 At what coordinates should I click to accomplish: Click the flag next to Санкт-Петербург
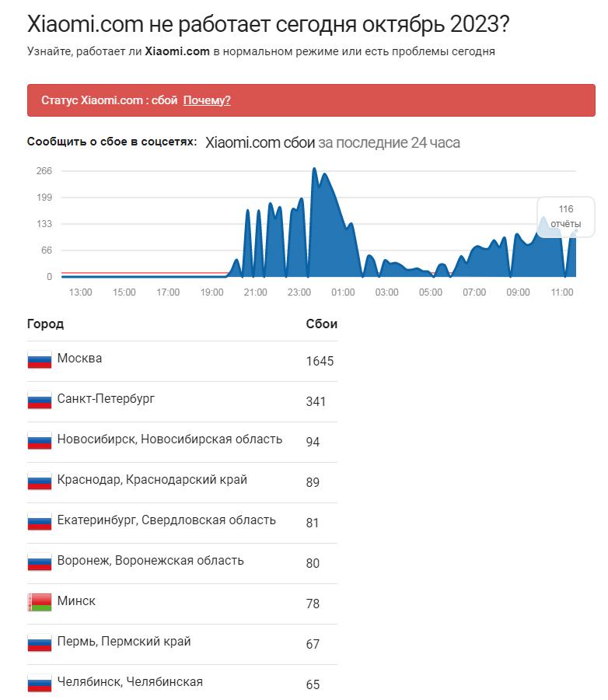pyautogui.click(x=40, y=401)
